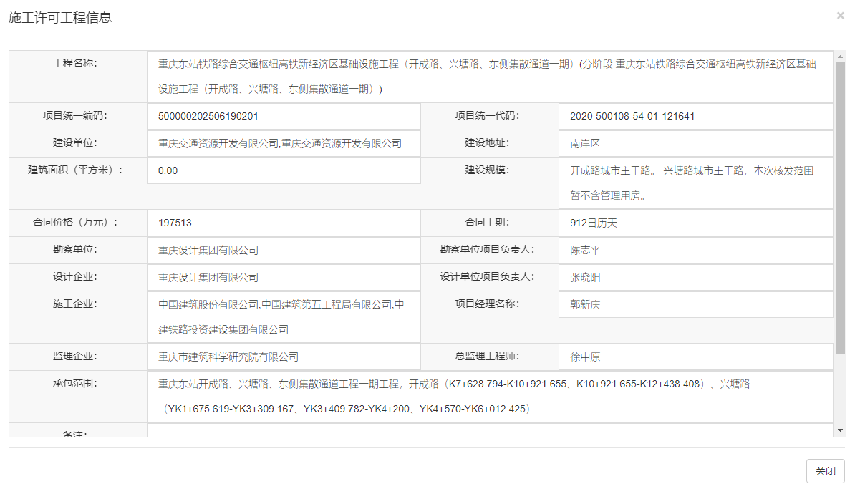Click supervision firm 重庆市建筑科学研究院有限公司 link
The image size is (855, 504).
point(231,357)
